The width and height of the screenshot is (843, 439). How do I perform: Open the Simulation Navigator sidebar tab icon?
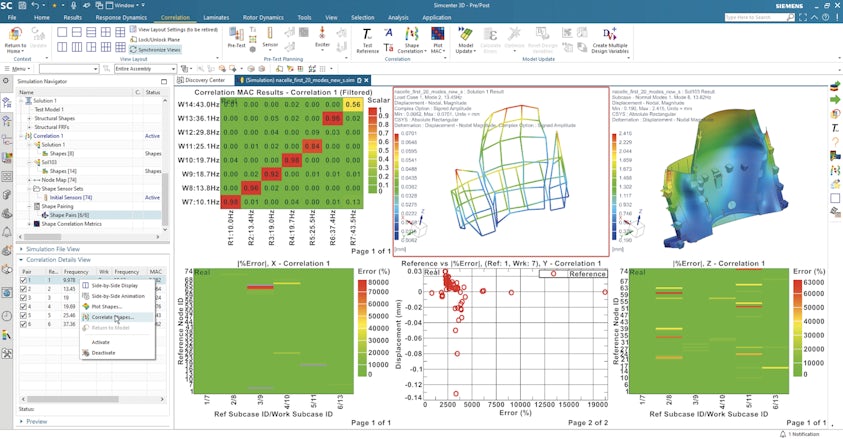coord(7,103)
